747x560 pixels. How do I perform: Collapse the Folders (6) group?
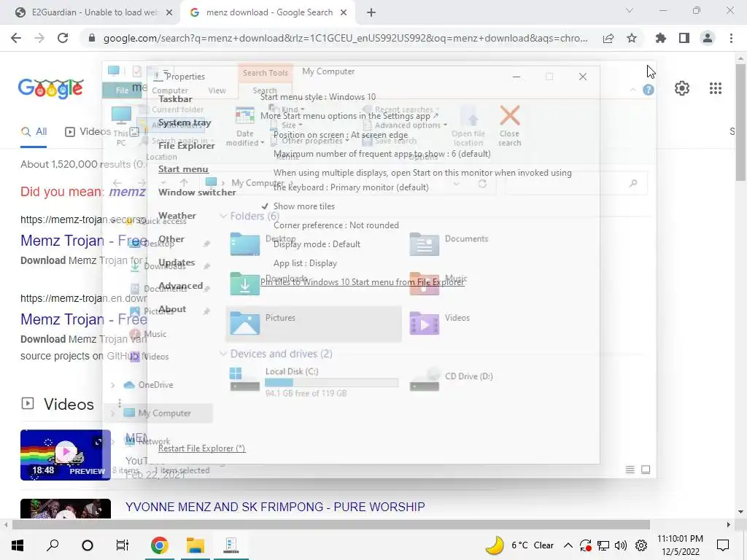click(x=223, y=216)
